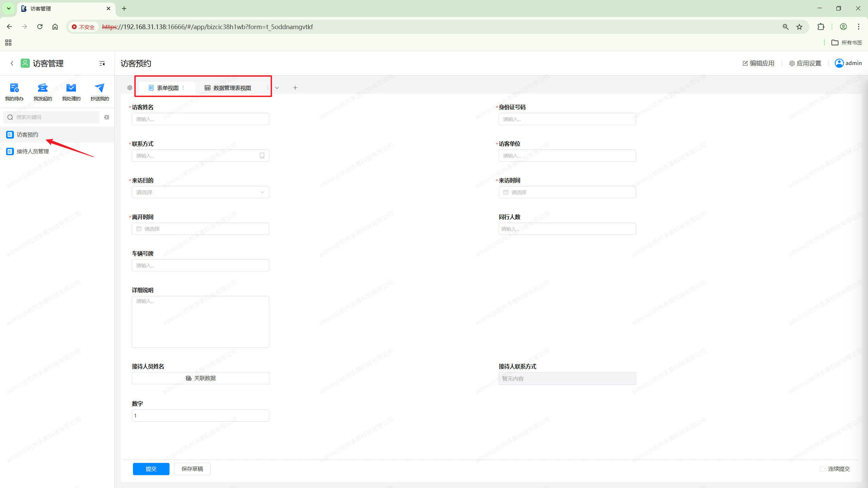Click 保存草稿 button
The height and width of the screenshot is (488, 868).
click(192, 469)
